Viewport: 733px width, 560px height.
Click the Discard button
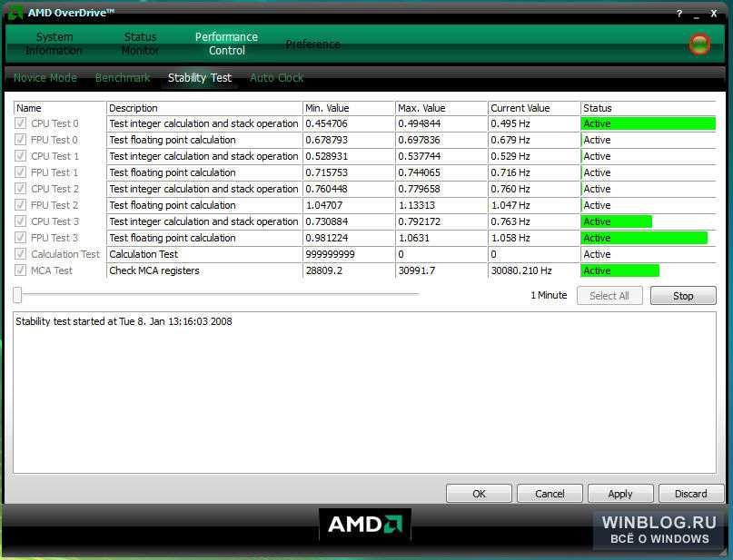(x=691, y=494)
